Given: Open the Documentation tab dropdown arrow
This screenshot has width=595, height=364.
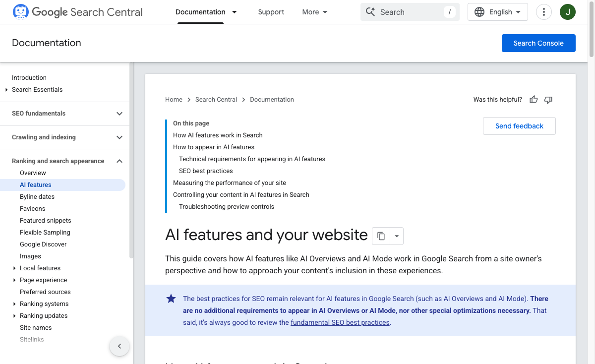Looking at the screenshot, I should coord(235,12).
